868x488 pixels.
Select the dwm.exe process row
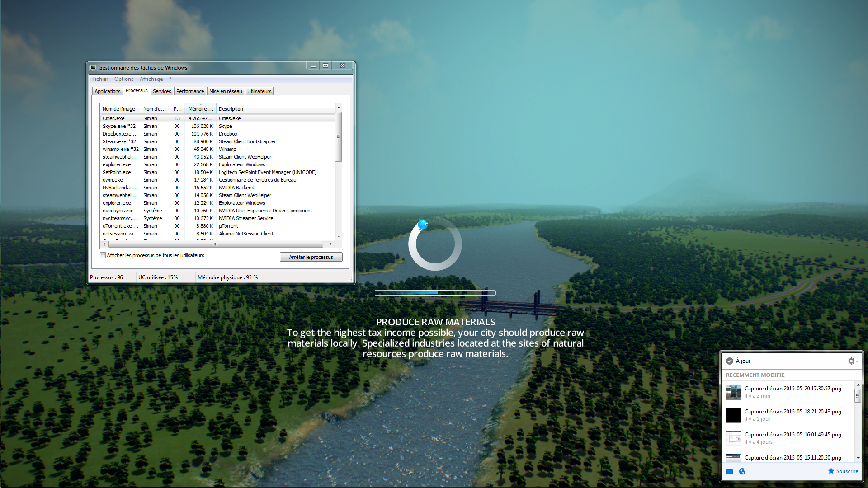click(217, 180)
